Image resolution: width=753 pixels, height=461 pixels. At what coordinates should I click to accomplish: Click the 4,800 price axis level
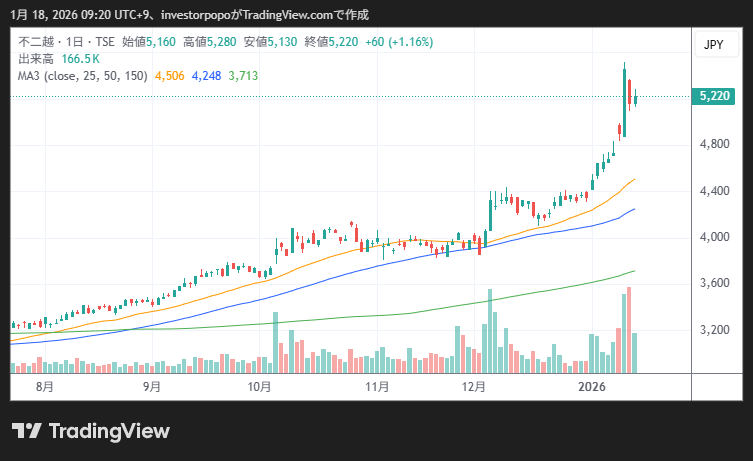click(x=714, y=144)
